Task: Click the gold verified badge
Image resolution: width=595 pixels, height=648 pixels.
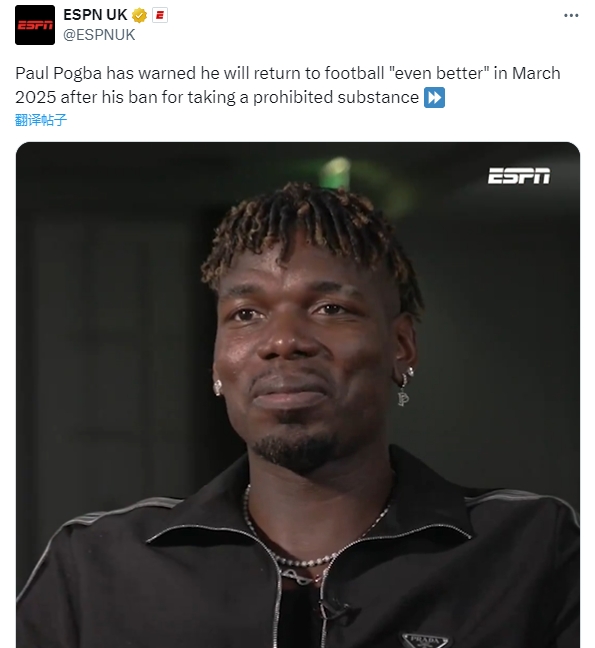Action: tap(139, 16)
